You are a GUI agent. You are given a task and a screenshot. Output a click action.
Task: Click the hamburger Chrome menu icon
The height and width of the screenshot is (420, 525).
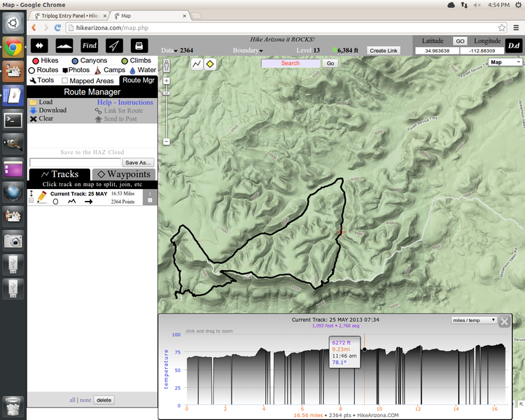tap(517, 28)
